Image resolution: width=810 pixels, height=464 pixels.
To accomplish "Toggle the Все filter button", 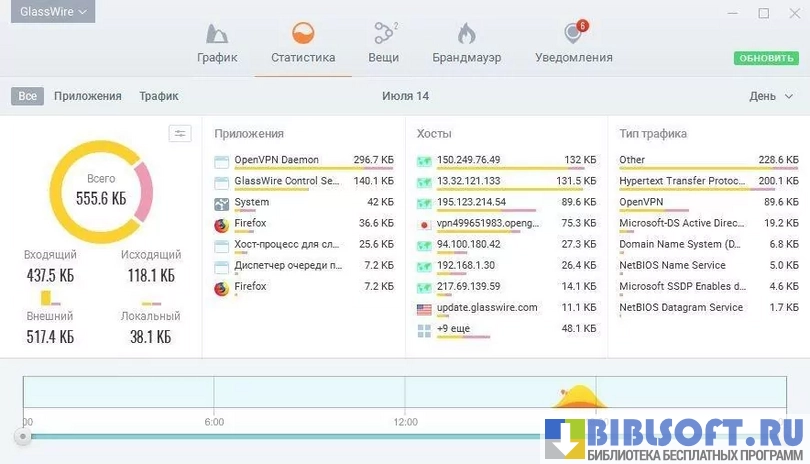I will click(x=28, y=96).
